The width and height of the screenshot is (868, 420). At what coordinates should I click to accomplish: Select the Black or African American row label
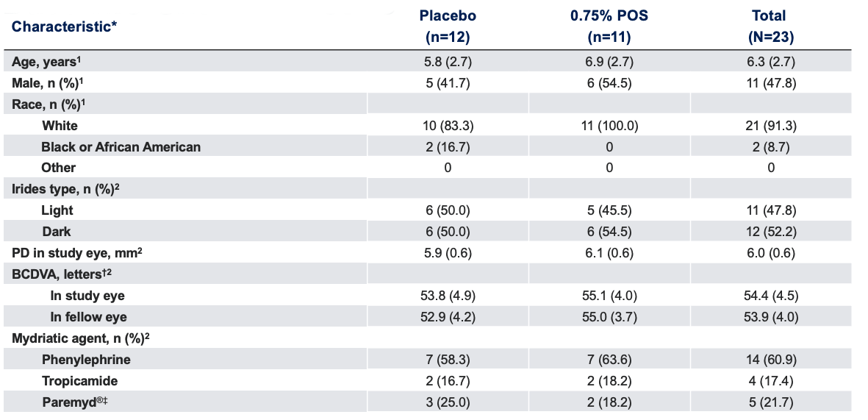pyautogui.click(x=121, y=147)
